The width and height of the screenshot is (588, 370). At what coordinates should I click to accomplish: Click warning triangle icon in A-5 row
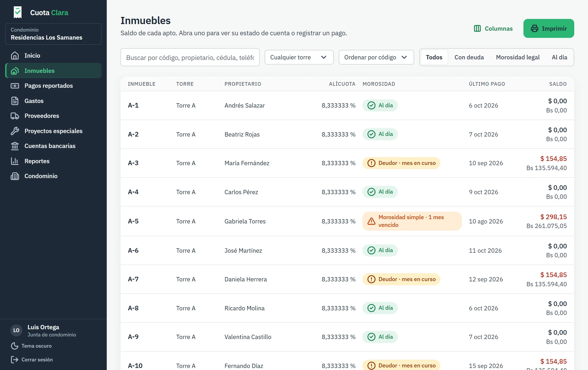(371, 221)
